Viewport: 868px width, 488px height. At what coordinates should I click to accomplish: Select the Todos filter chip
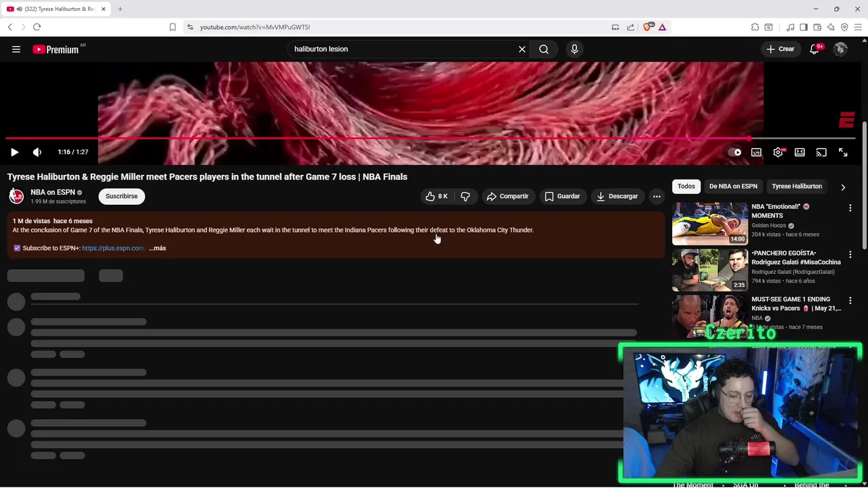(x=686, y=186)
